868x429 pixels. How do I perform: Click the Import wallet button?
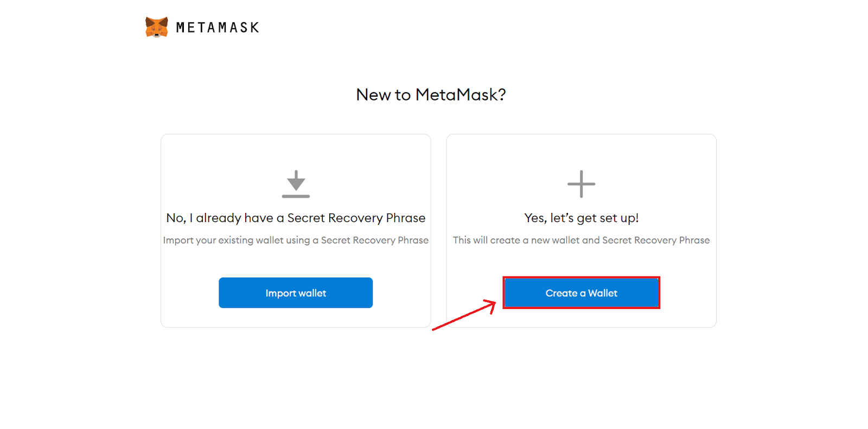(296, 293)
